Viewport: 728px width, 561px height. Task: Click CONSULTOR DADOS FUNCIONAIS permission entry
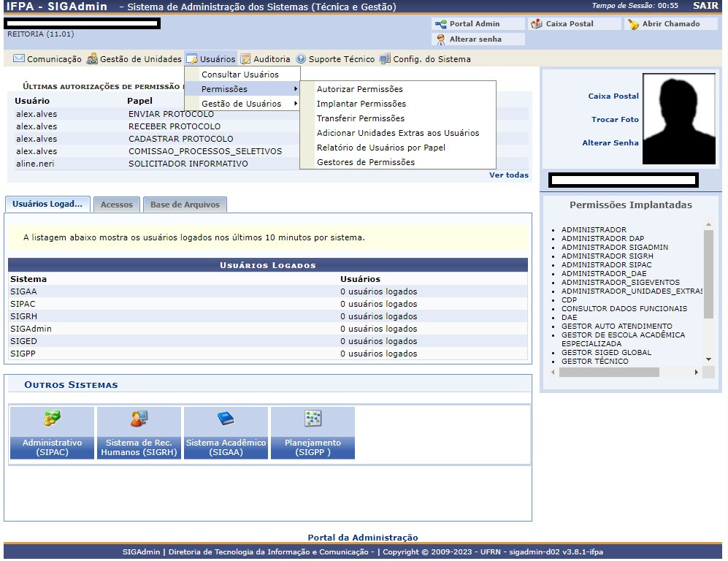(624, 308)
